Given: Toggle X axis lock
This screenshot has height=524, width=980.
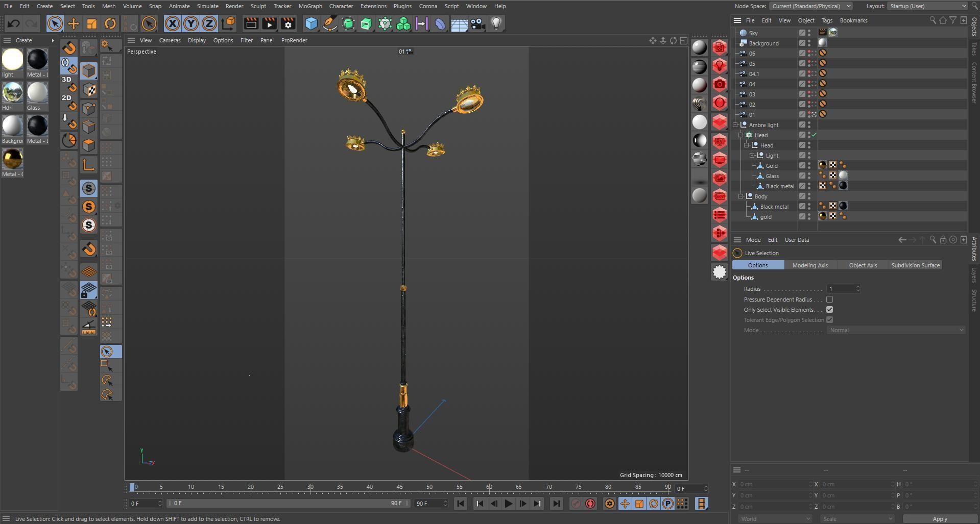Looking at the screenshot, I should [x=173, y=23].
